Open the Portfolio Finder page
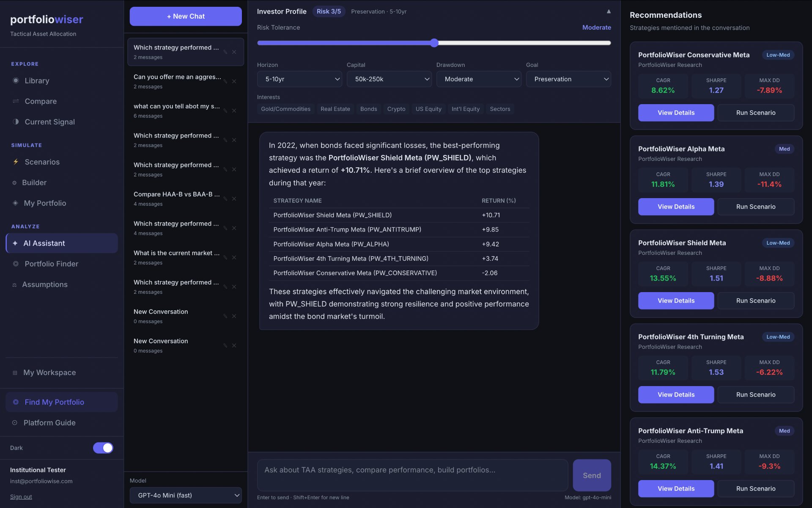This screenshot has height=508, width=812. 62,264
